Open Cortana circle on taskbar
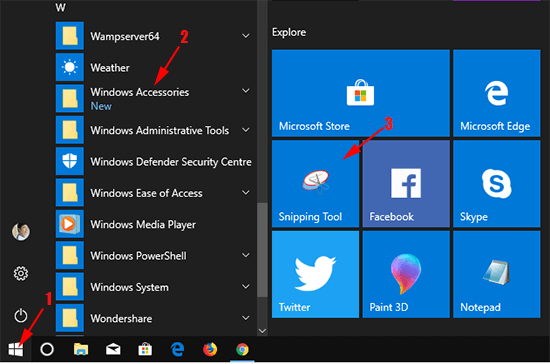The height and width of the screenshot is (364, 550). [47, 349]
